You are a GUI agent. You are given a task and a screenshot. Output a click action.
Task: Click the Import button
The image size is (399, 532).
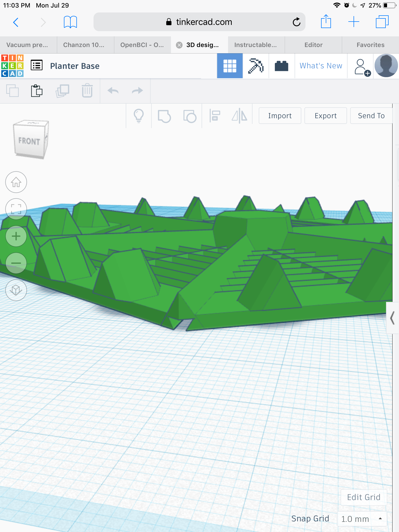tap(280, 116)
